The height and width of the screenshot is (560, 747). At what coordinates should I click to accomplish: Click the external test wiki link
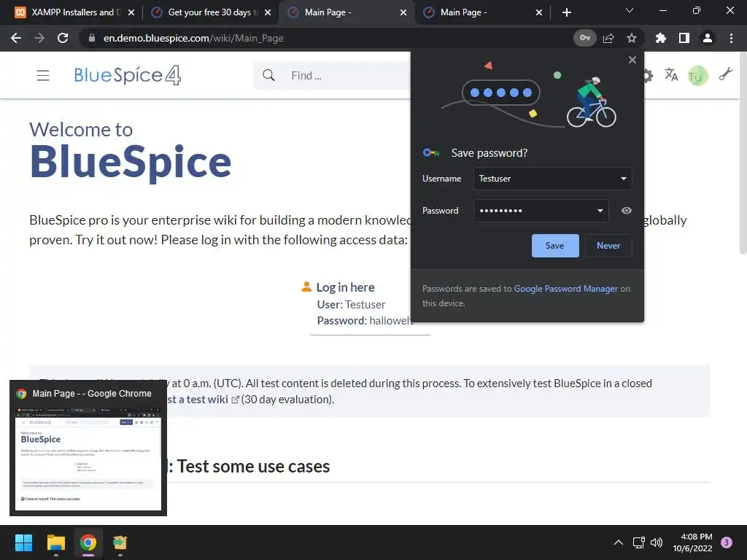click(203, 400)
